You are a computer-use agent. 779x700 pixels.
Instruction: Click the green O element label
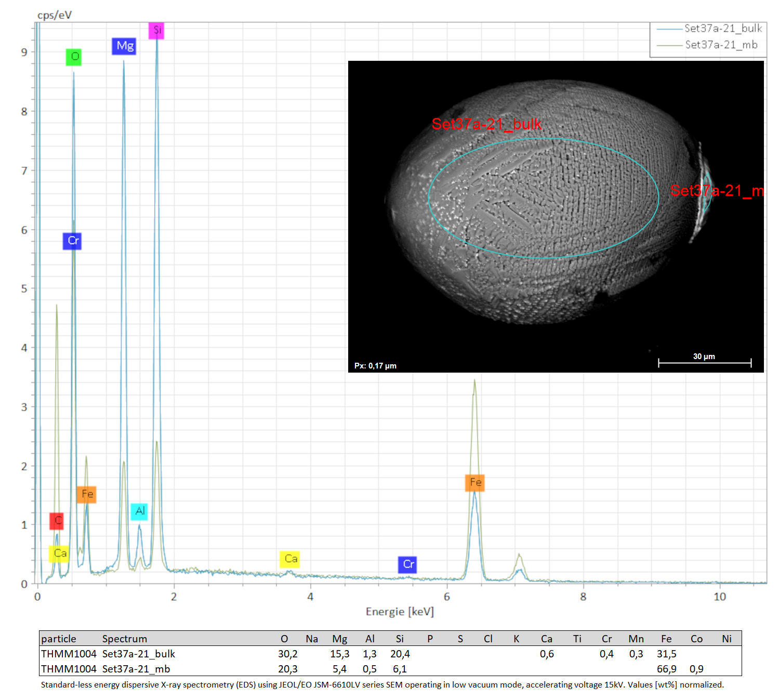pyautogui.click(x=74, y=57)
